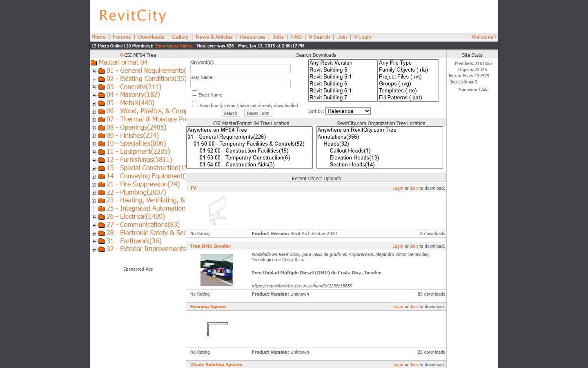Click the RevitCity logo

click(133, 16)
